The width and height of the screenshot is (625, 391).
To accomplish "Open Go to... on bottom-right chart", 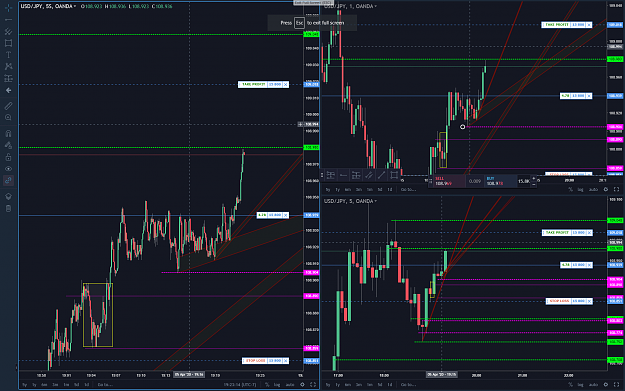I will (408, 385).
